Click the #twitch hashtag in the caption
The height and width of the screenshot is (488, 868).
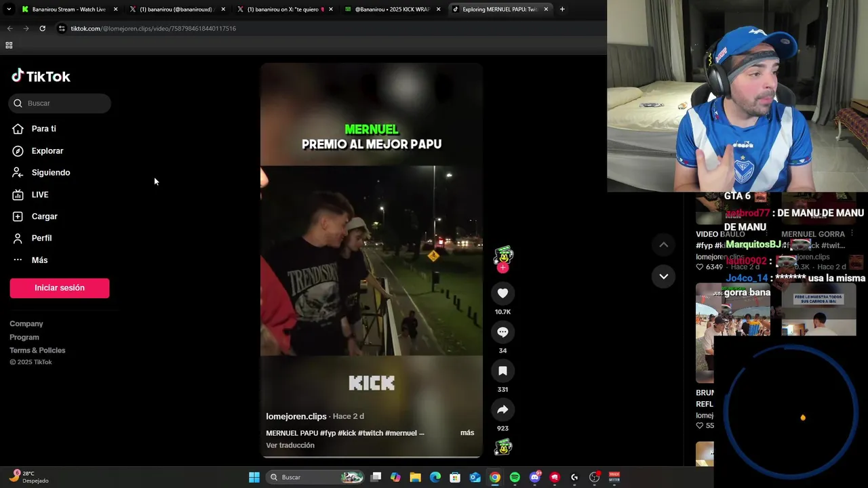pyautogui.click(x=370, y=433)
